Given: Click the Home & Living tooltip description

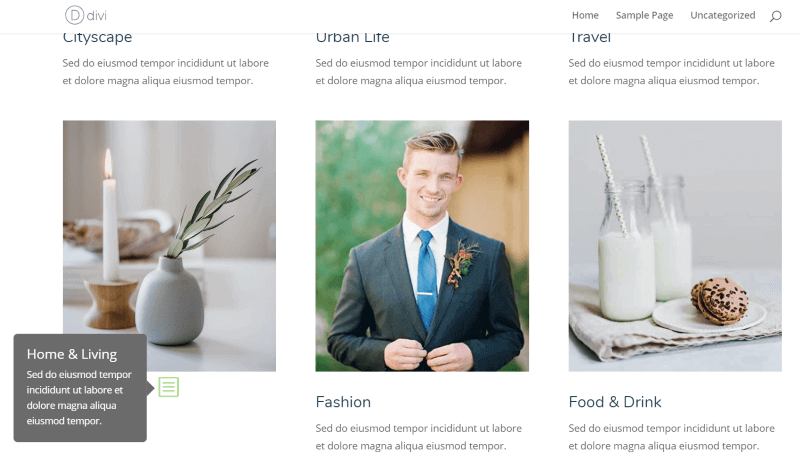Looking at the screenshot, I should 79,398.
